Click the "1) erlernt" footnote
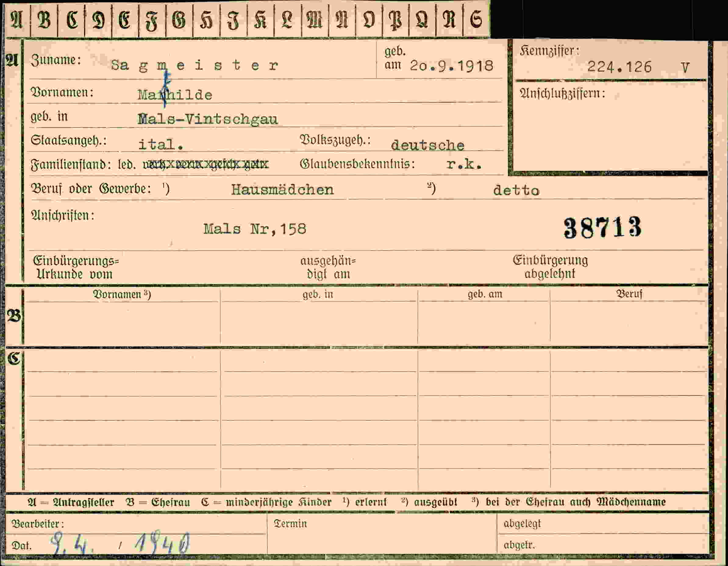The image size is (728, 566). 365,502
